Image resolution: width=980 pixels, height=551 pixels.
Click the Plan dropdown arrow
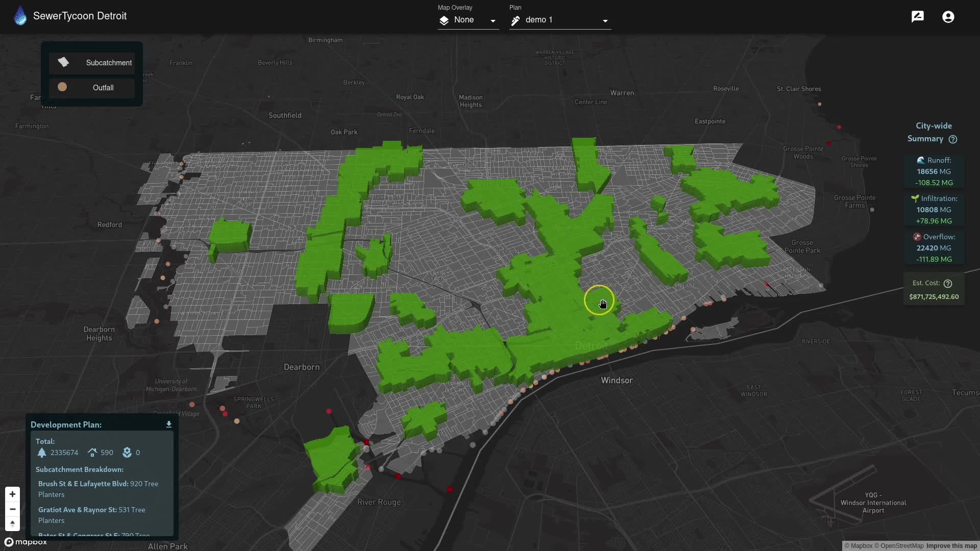(605, 21)
